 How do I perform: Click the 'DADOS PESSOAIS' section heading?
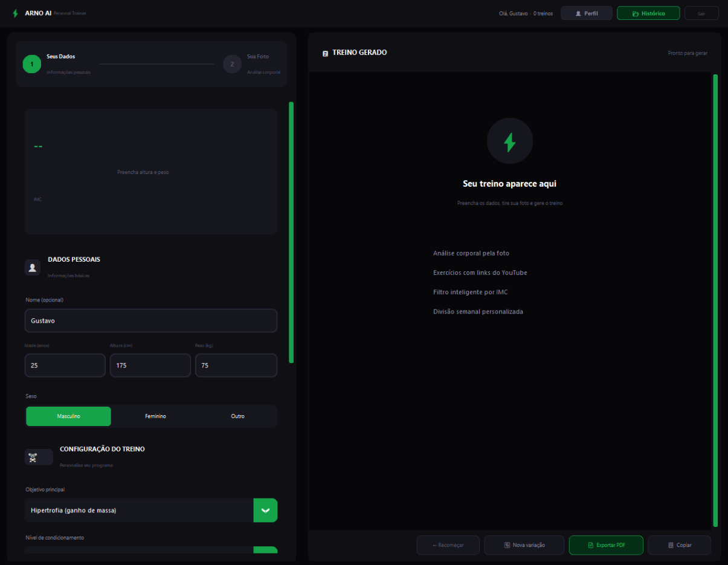coord(74,259)
